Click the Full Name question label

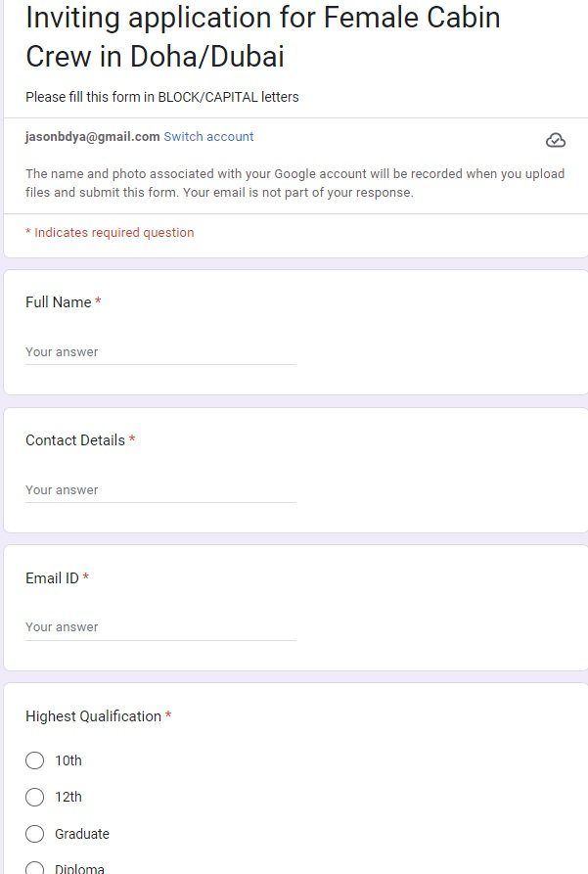[58, 302]
